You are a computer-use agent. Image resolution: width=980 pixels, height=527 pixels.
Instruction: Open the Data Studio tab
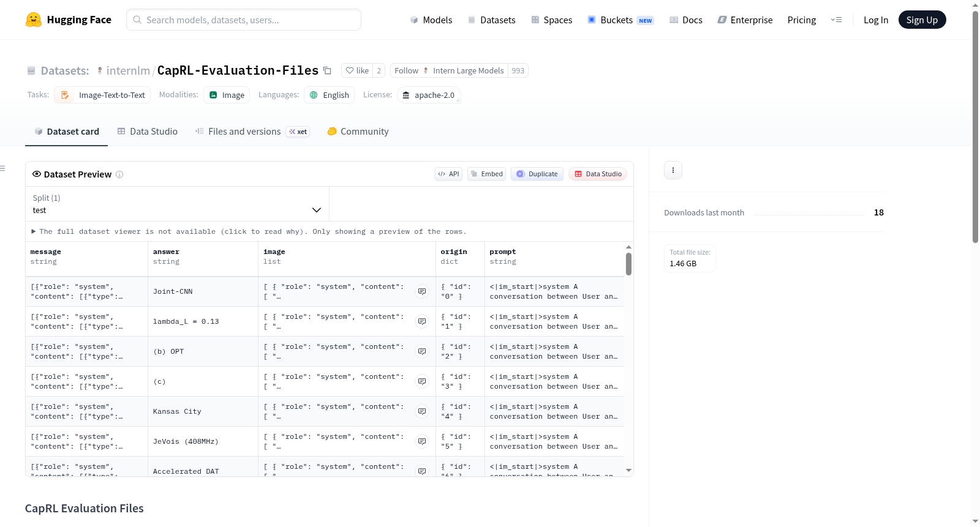click(148, 132)
